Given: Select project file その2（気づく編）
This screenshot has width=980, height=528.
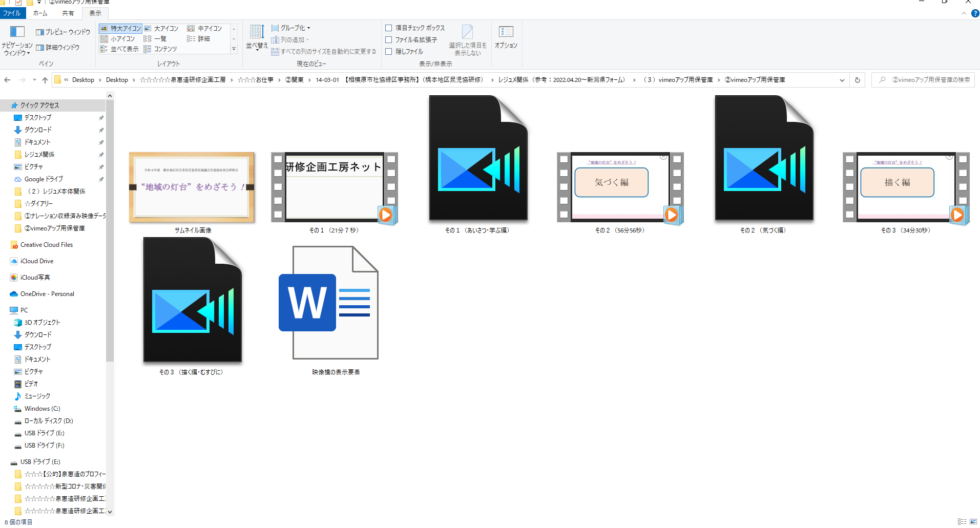Looking at the screenshot, I should point(763,164).
